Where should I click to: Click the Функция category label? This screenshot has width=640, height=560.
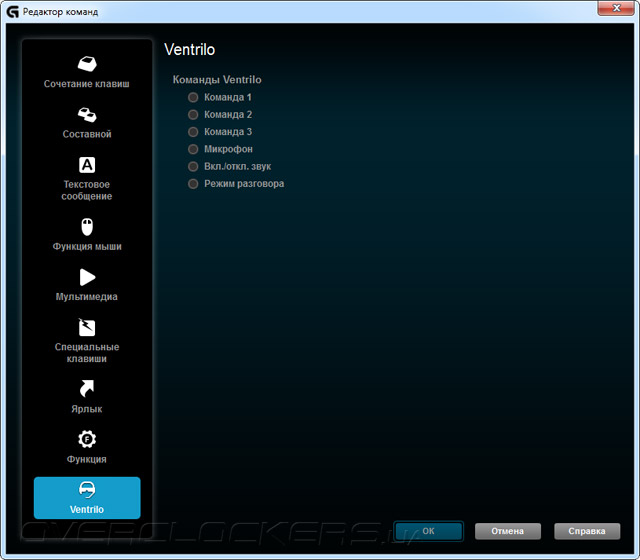[87, 459]
